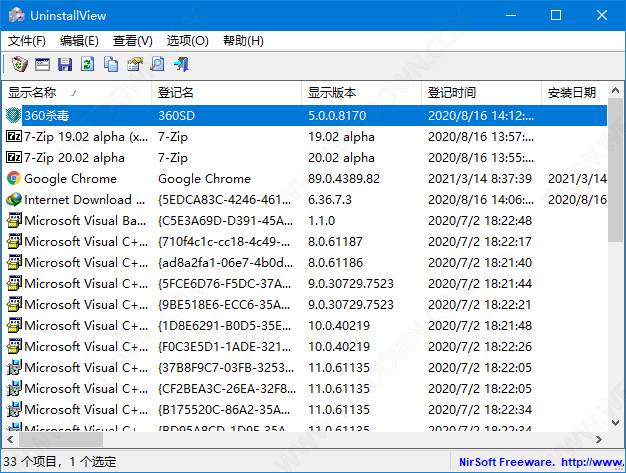The height and width of the screenshot is (473, 626).
Task: Refresh the list with the green arrows icon
Action: click(88, 64)
